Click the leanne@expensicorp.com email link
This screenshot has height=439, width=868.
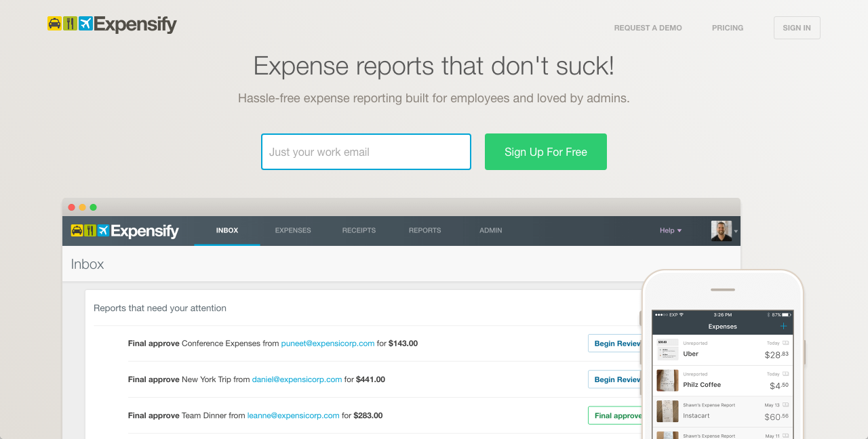[x=293, y=415]
